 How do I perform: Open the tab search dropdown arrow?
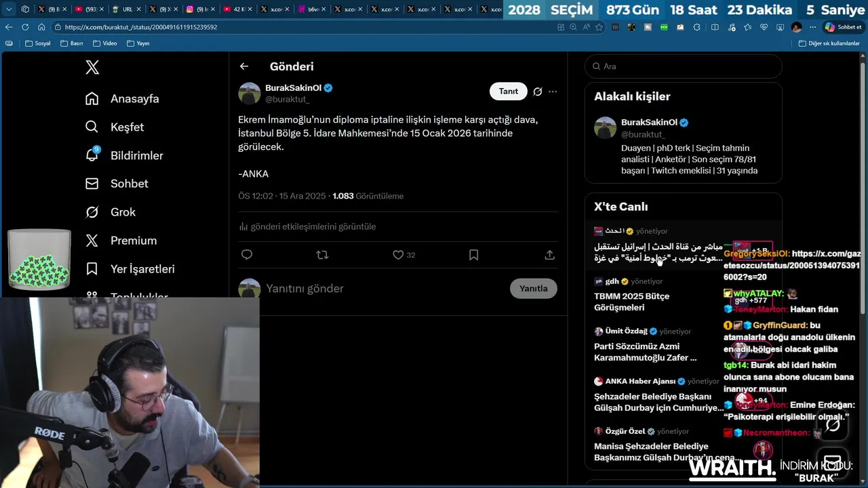click(9, 9)
